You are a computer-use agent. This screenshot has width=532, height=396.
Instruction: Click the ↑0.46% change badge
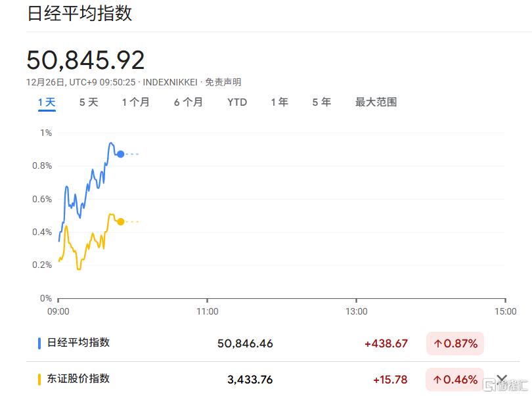(x=454, y=379)
